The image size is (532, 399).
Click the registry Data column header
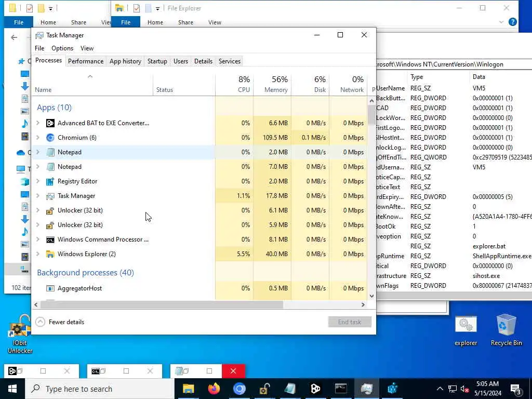tap(501, 77)
